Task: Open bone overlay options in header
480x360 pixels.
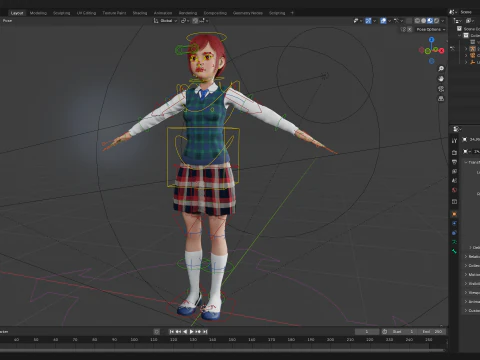Action: click(398, 21)
